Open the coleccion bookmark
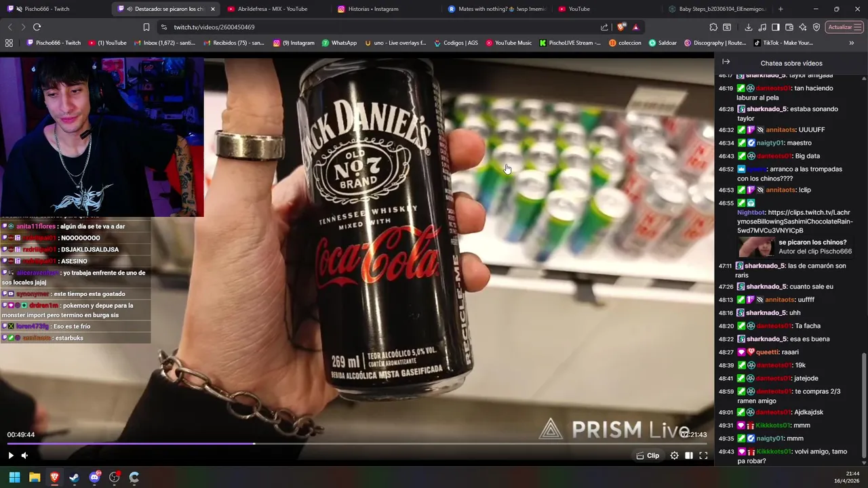The width and height of the screenshot is (868, 488). tap(625, 43)
